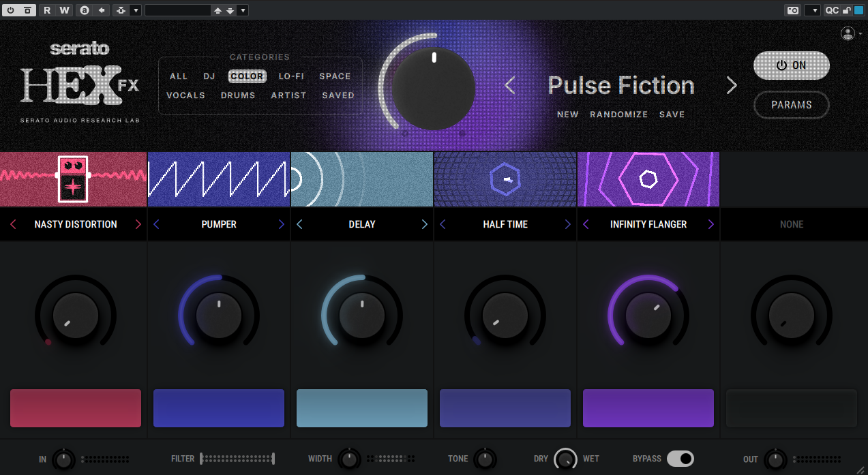868x475 pixels.
Task: Click the red Nasty Distortion pad
Action: (76, 408)
